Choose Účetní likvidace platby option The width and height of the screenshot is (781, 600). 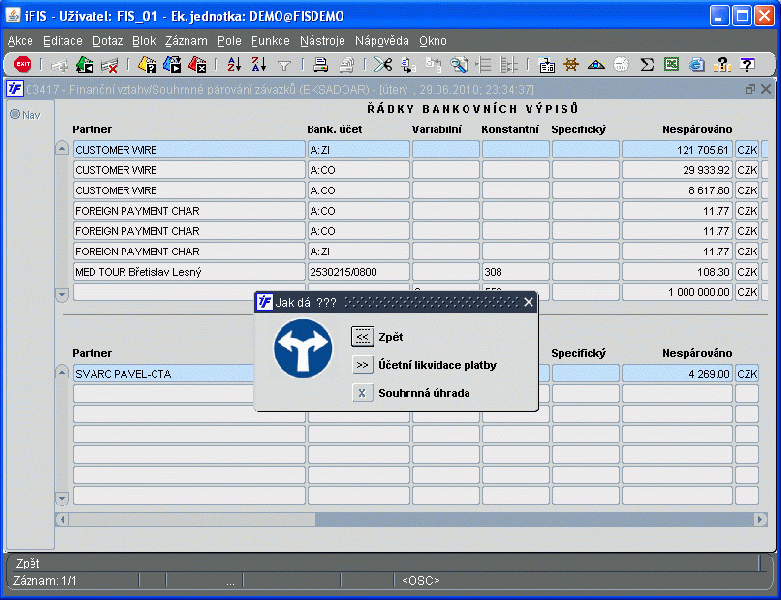click(363, 365)
